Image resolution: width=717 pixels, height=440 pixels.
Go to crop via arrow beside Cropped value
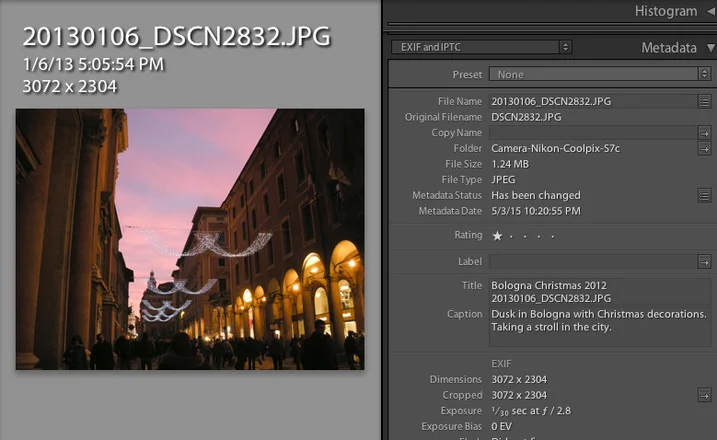pyautogui.click(x=704, y=395)
